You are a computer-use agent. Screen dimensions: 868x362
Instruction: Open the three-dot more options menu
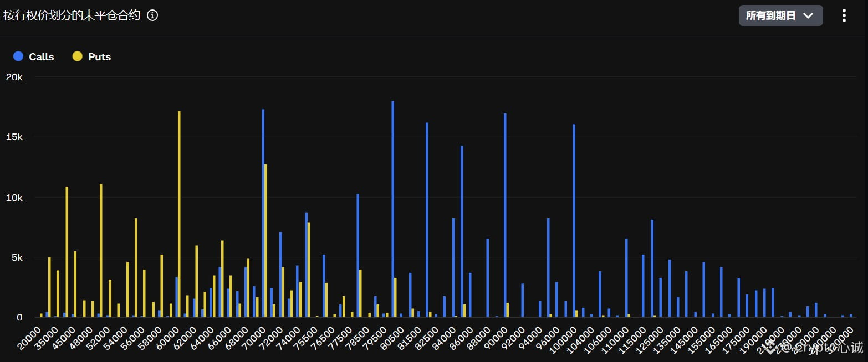[x=844, y=15]
